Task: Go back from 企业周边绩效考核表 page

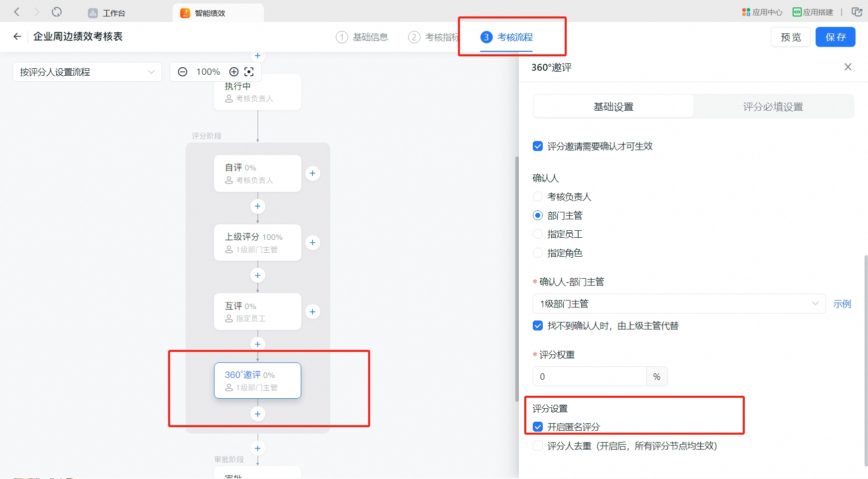Action: tap(17, 36)
